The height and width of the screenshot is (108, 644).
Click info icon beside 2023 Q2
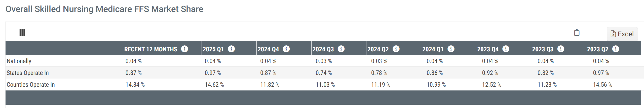(x=615, y=49)
